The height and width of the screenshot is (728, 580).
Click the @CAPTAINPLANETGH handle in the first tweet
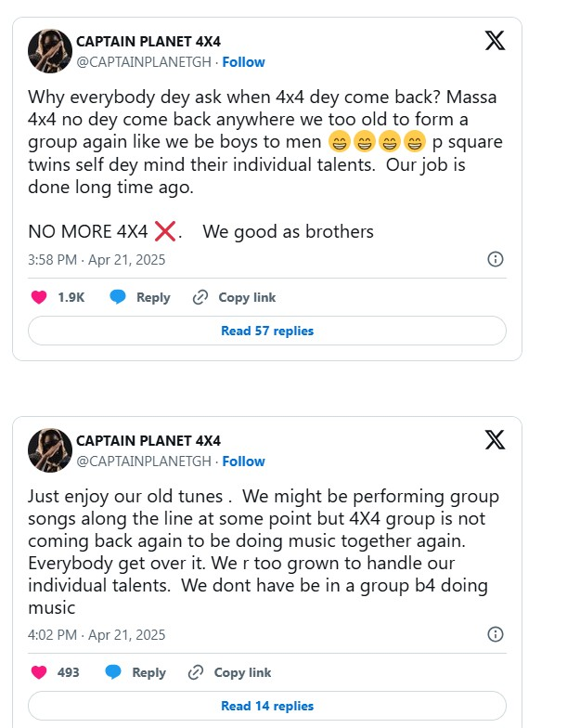(x=144, y=62)
